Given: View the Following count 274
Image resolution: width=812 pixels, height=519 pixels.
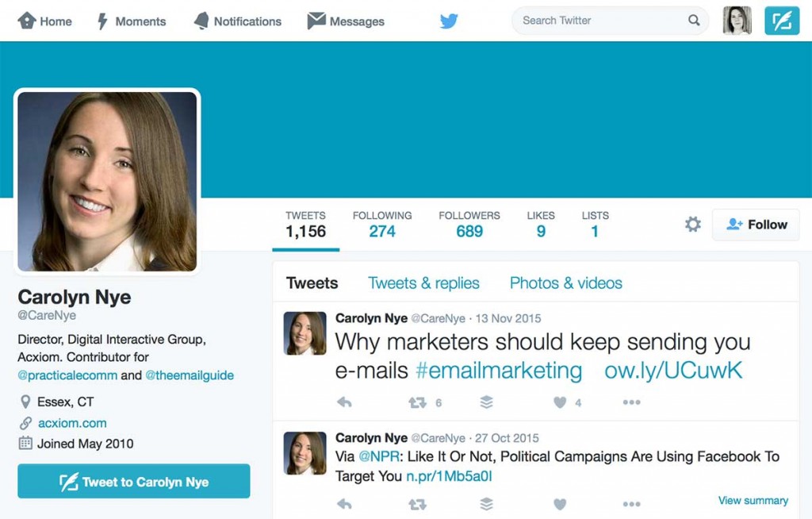Looking at the screenshot, I should [382, 225].
